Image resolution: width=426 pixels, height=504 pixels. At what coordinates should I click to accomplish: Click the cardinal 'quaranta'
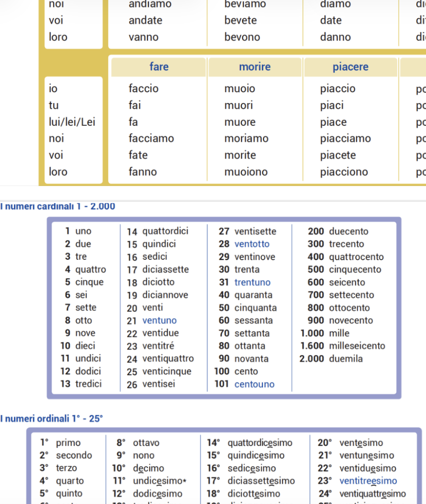[x=253, y=295]
